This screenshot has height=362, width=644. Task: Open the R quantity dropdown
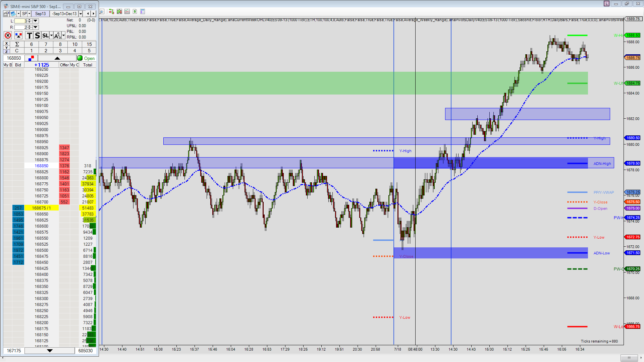[36, 27]
